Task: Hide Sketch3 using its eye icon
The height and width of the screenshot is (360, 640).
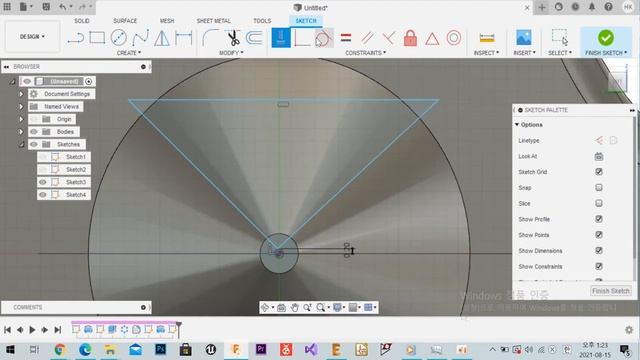Action: point(43,182)
